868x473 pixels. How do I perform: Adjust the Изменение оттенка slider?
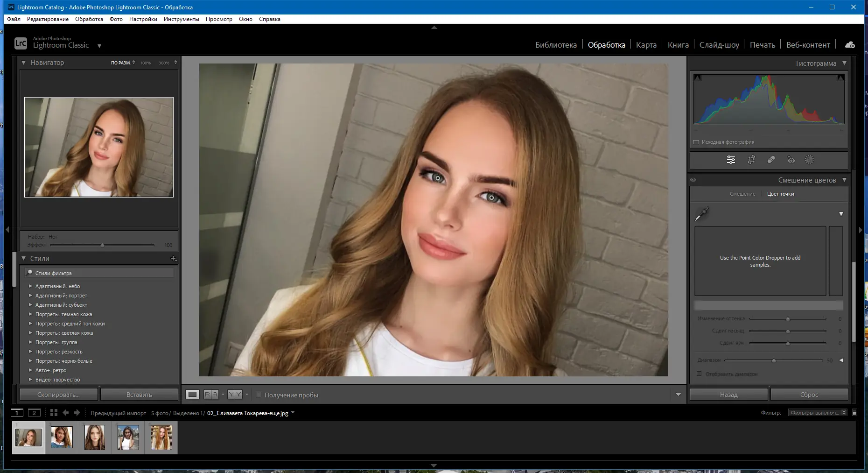(x=787, y=319)
